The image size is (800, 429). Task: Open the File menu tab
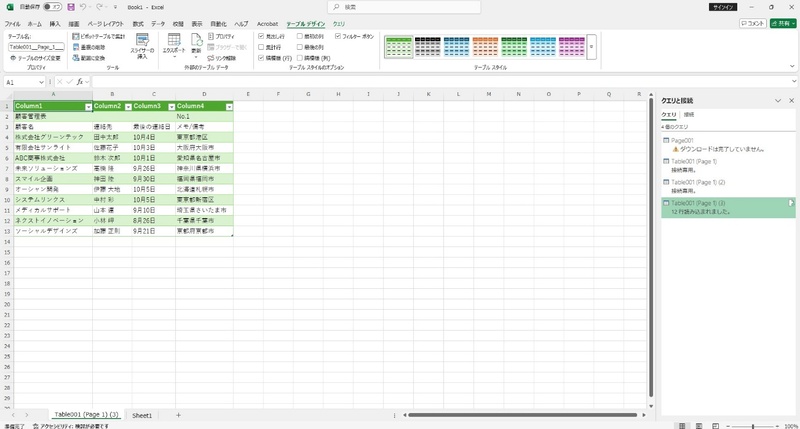(12, 24)
